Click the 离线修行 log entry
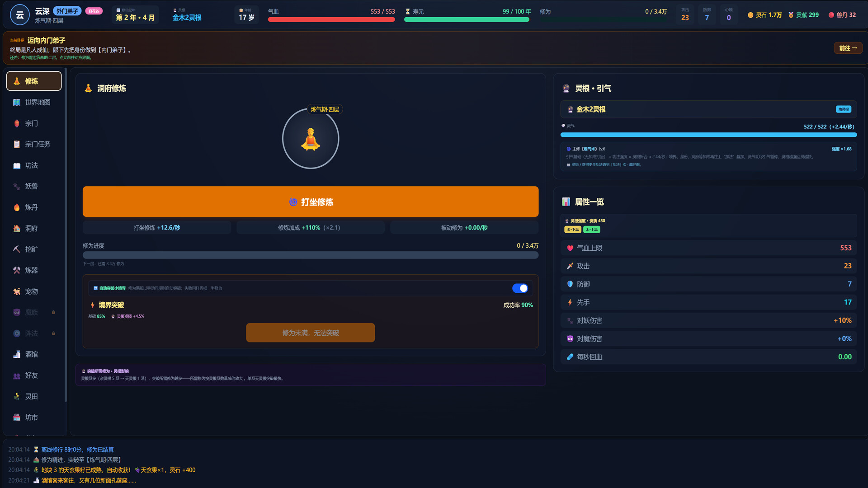 click(77, 450)
